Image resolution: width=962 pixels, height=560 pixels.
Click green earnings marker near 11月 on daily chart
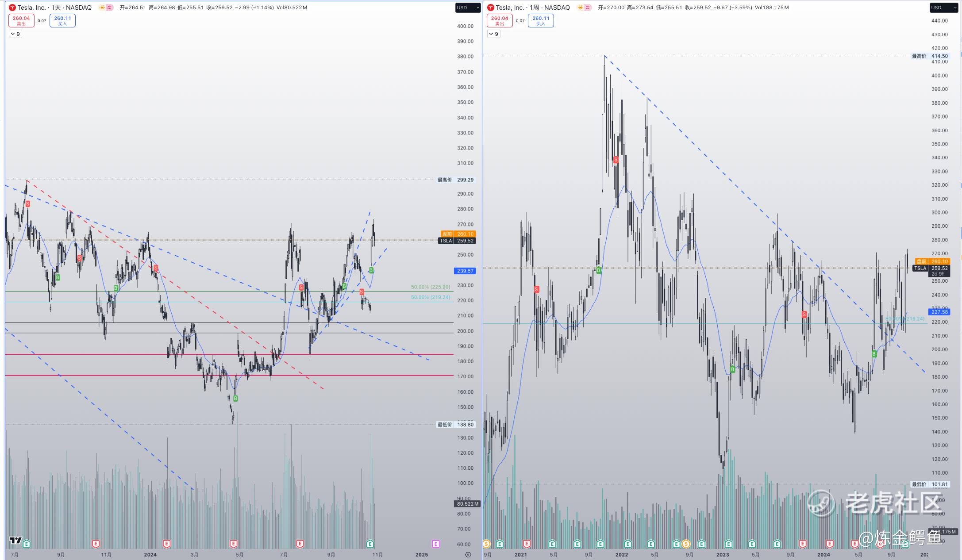point(370,544)
